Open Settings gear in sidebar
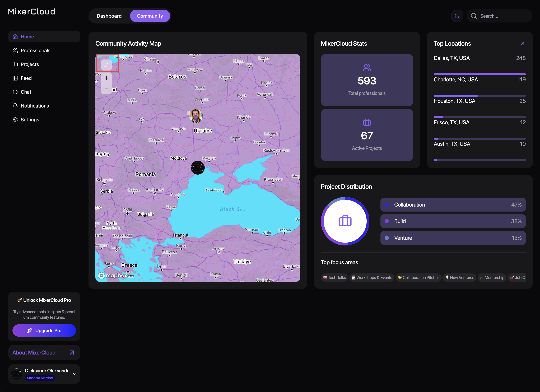 click(15, 119)
